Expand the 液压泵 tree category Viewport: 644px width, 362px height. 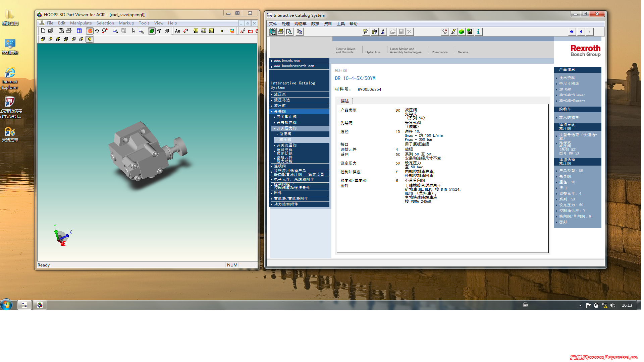[x=280, y=95]
